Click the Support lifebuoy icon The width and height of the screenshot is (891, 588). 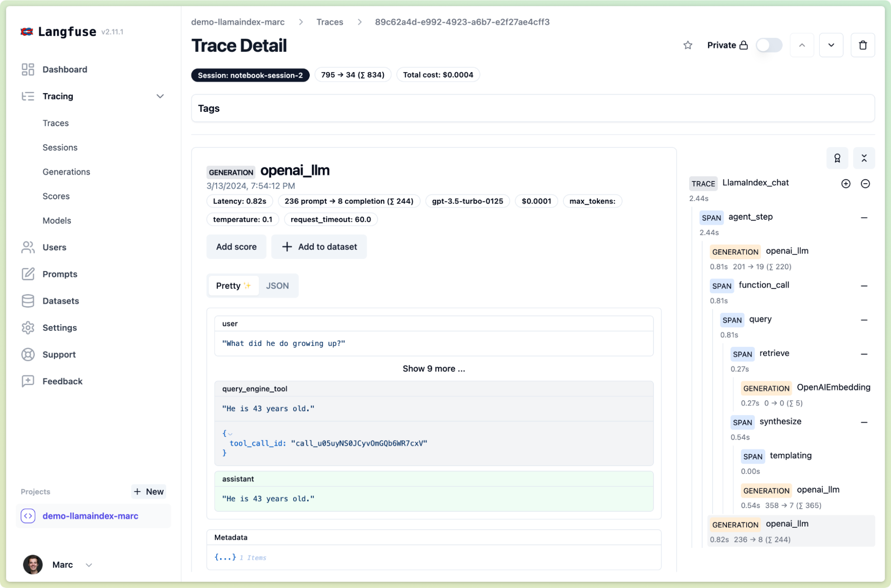(x=28, y=354)
